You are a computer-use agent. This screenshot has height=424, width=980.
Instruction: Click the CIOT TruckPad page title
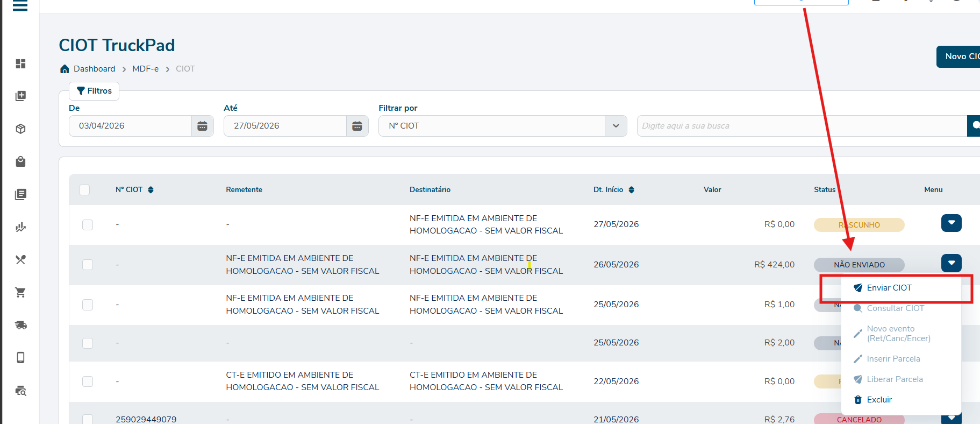coord(117,45)
